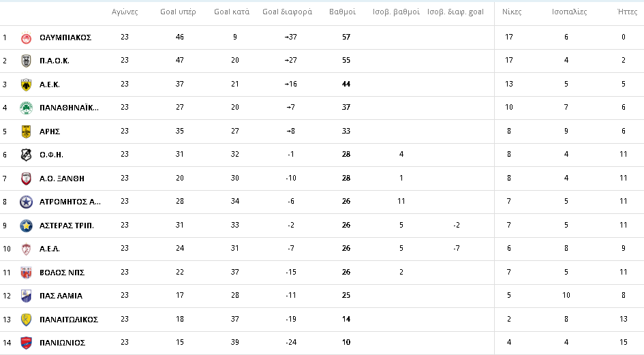Click the ΑΡΗΣ yellow team crest
644x355 pixels.
coord(27,132)
